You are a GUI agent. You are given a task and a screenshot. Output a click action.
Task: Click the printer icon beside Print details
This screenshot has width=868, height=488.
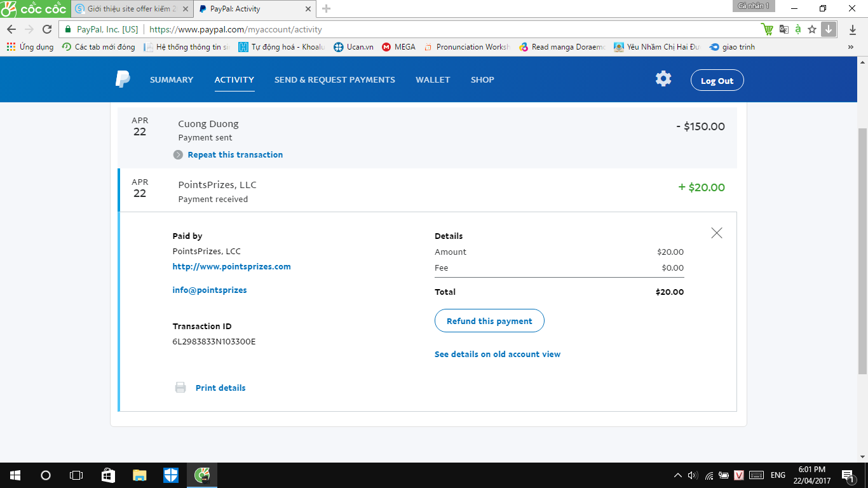coord(180,388)
